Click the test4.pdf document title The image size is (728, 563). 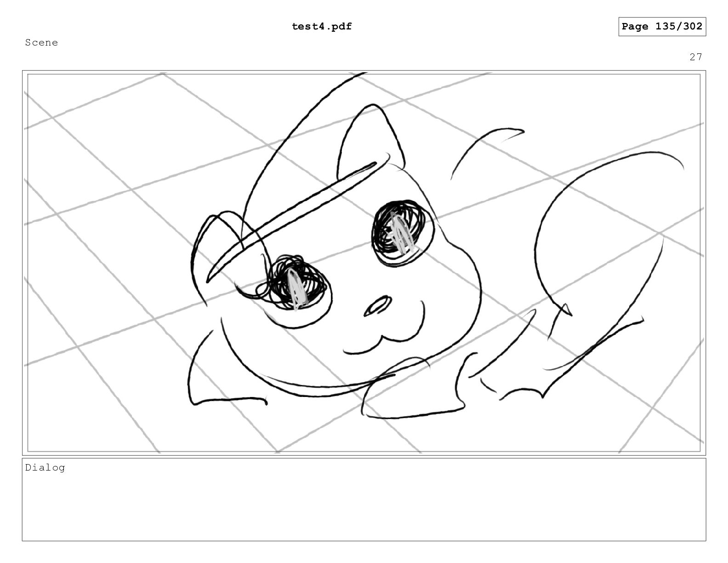(x=322, y=27)
